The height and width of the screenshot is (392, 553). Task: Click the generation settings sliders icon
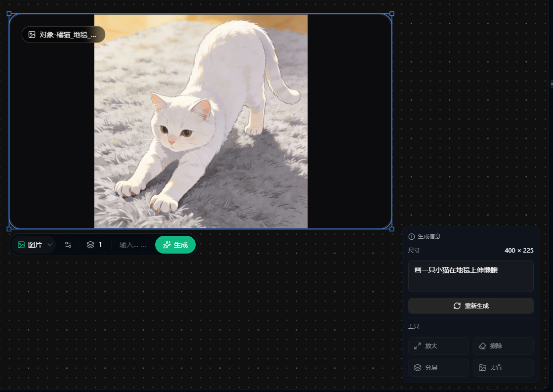68,244
